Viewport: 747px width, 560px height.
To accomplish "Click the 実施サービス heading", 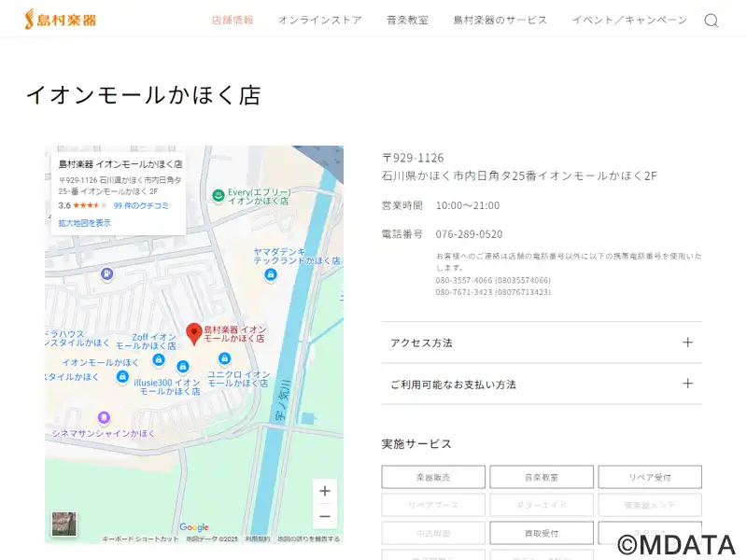I will 416,444.
